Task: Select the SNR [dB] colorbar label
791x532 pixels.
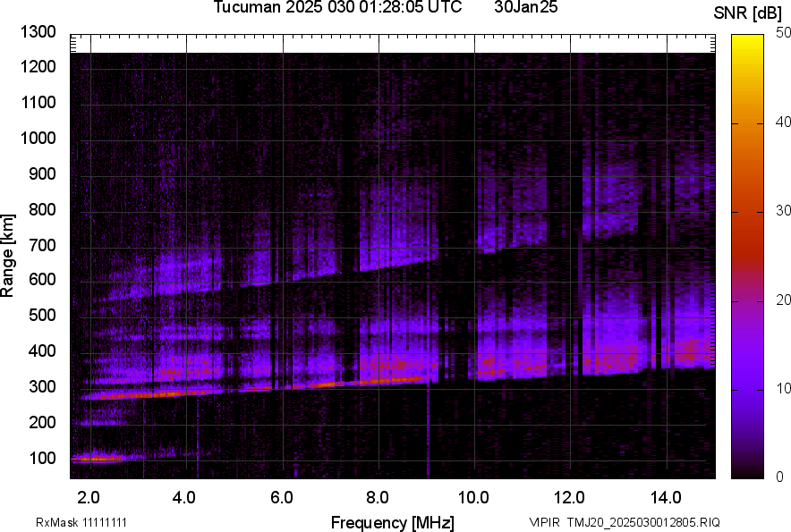Action: point(749,13)
